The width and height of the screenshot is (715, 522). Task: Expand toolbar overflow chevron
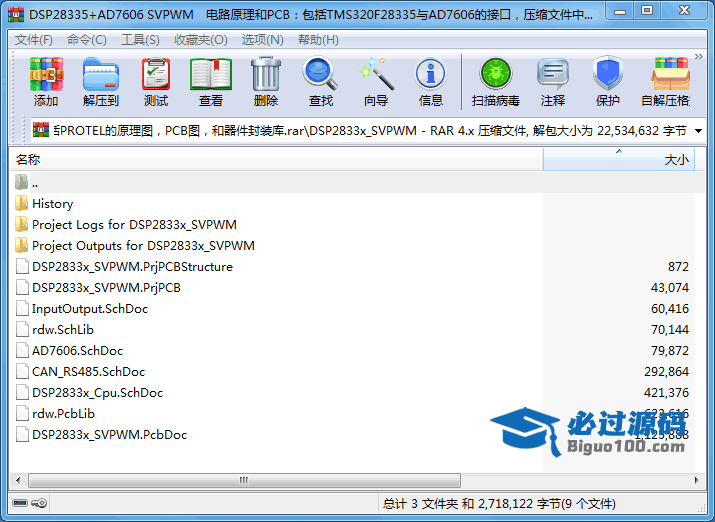click(699, 57)
